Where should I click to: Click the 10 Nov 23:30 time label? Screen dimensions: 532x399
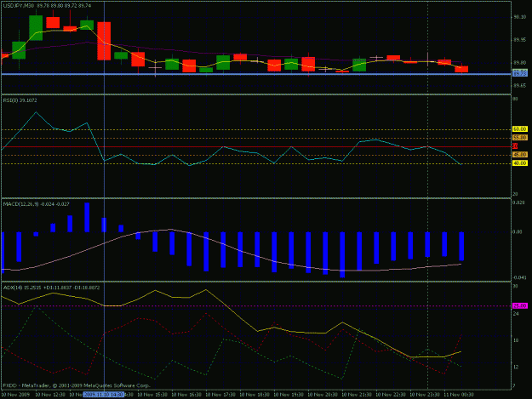(425, 395)
